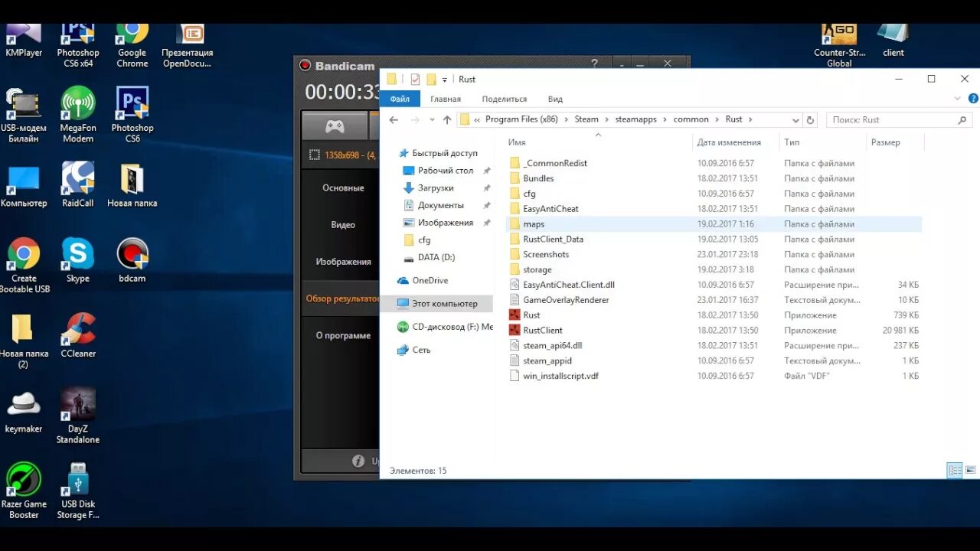Open the storage folder
980x551 pixels.
tap(537, 269)
